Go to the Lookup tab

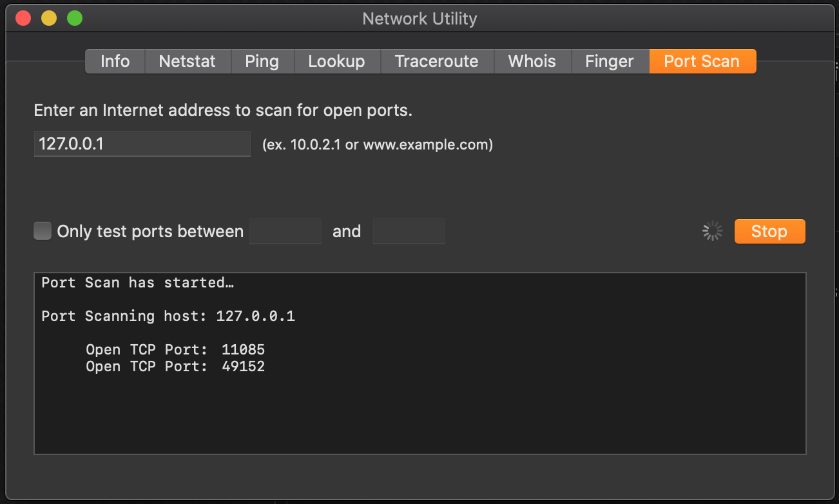[x=337, y=61]
